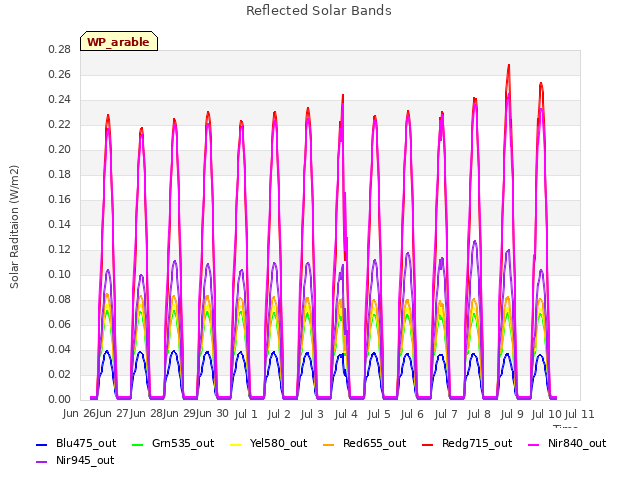Image resolution: width=640 pixels, height=480 pixels.
Task: Click the blue Blu475_out legend swatch
Action: (41, 444)
